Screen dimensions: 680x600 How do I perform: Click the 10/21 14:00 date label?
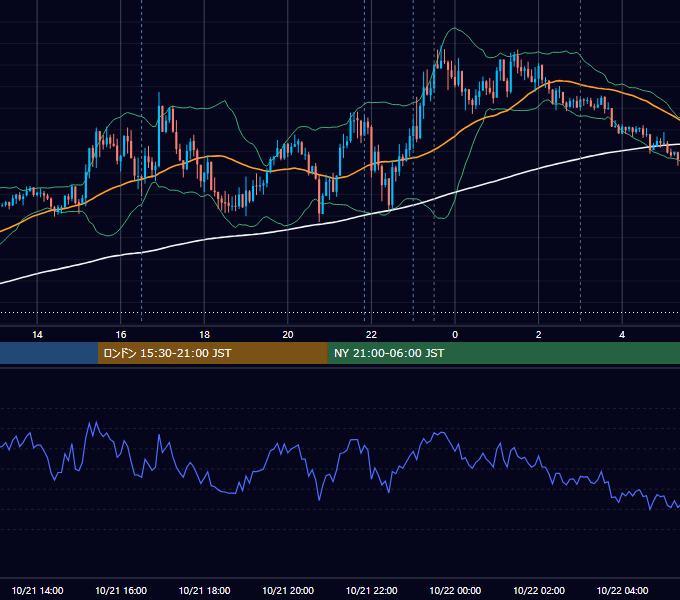tap(37, 590)
